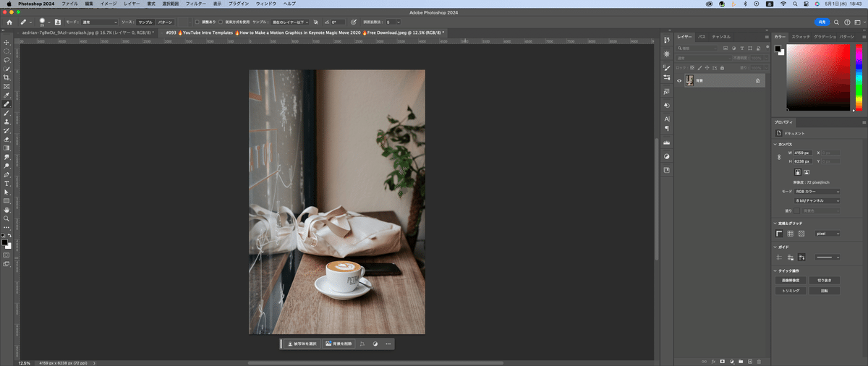Select the Lasso tool
This screenshot has width=868, height=366.
[7, 60]
